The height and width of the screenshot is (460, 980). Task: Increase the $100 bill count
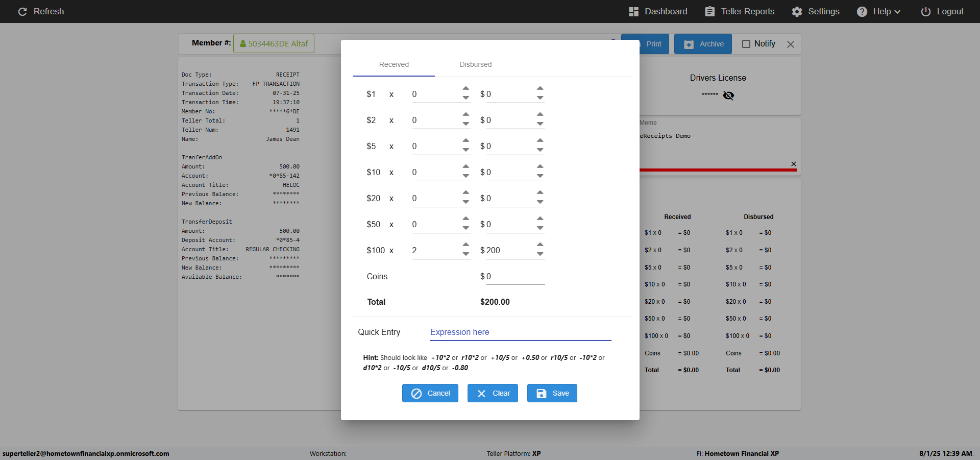466,245
